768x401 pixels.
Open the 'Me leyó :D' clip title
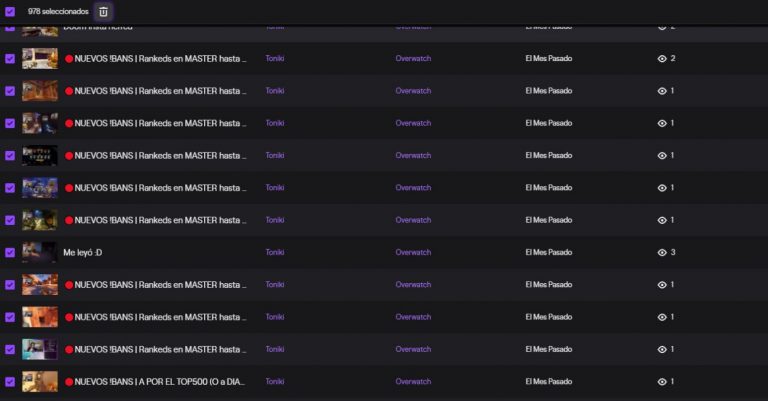[x=83, y=253]
